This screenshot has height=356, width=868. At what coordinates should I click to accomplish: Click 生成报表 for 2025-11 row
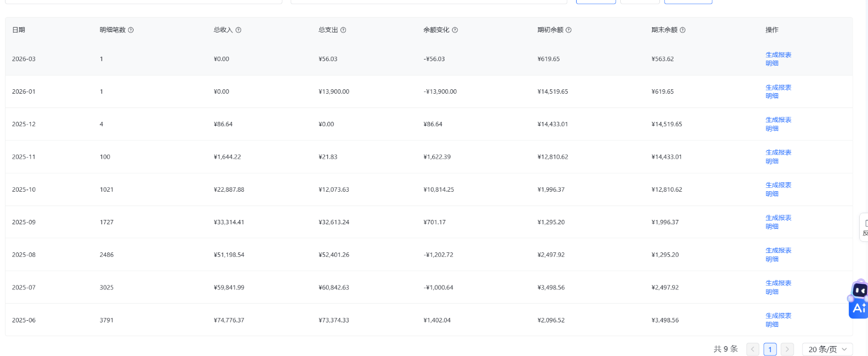tap(778, 153)
